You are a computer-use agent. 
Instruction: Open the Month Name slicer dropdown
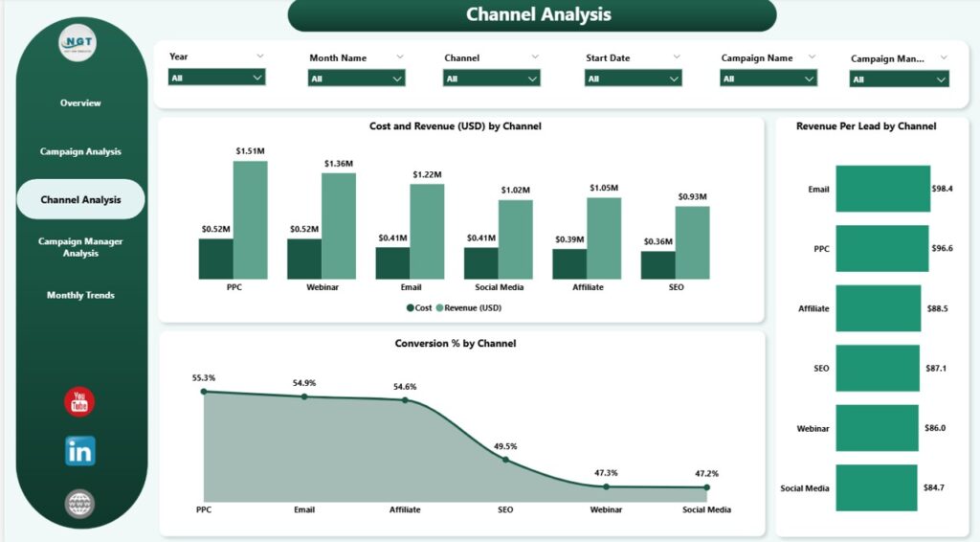[356, 79]
